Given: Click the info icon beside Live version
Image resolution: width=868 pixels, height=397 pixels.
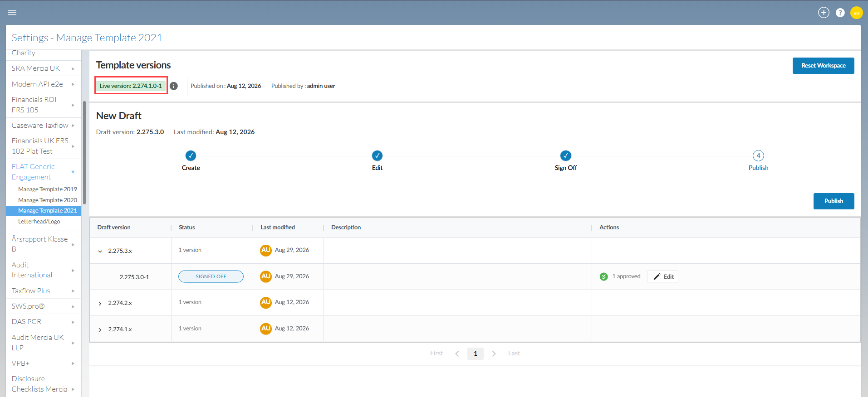Looking at the screenshot, I should (174, 86).
